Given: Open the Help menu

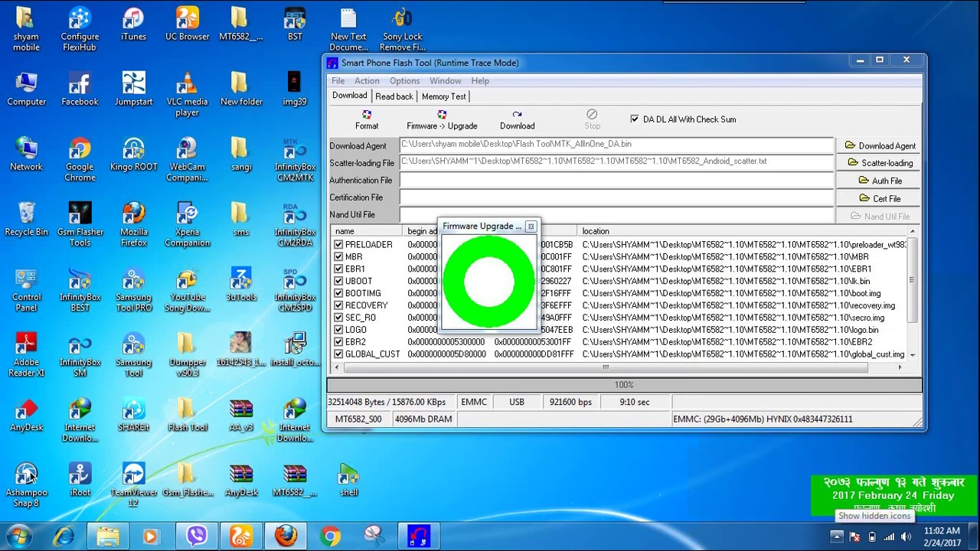Looking at the screenshot, I should [480, 80].
